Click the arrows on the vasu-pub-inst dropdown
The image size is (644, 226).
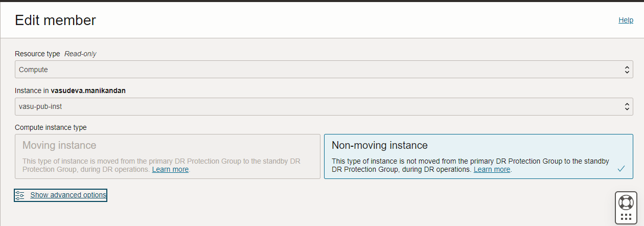627,107
